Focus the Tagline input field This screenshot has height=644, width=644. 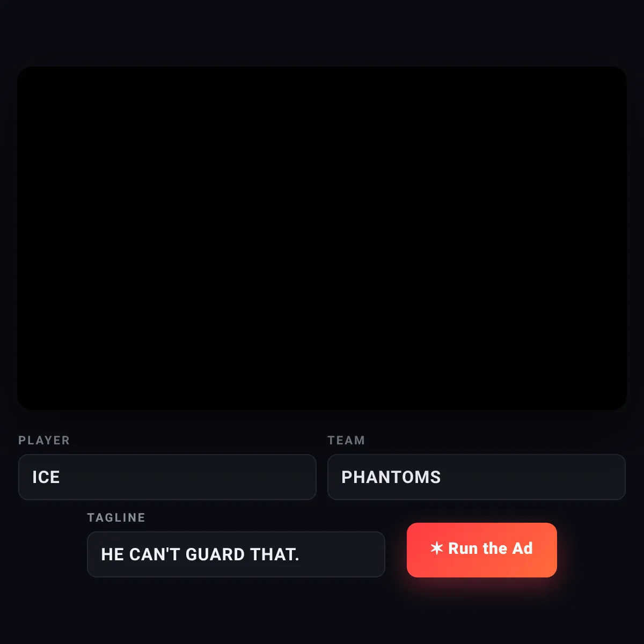(x=236, y=554)
